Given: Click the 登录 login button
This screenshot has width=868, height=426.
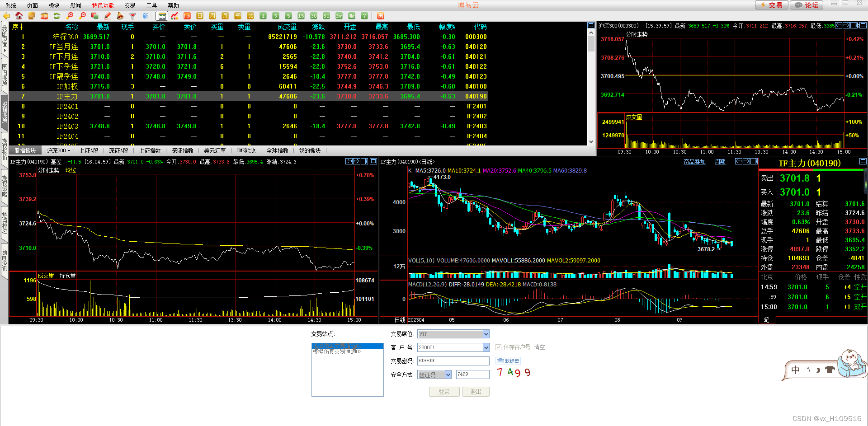Looking at the screenshot, I should [x=444, y=392].
